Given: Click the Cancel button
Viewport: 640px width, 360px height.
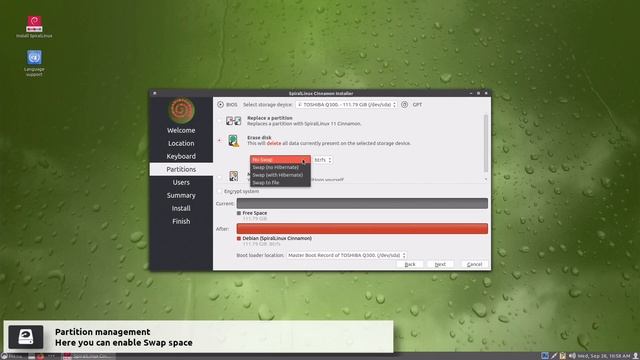Looking at the screenshot, I should [474, 264].
